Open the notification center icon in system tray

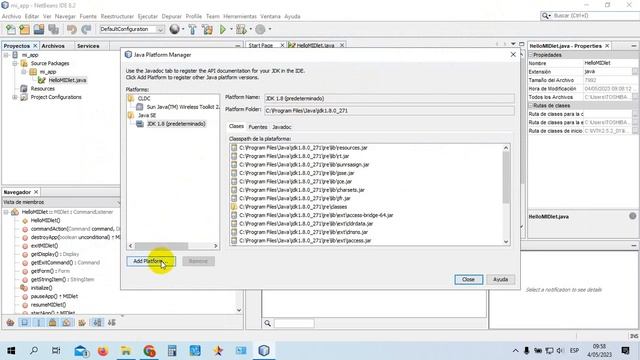coord(625,351)
